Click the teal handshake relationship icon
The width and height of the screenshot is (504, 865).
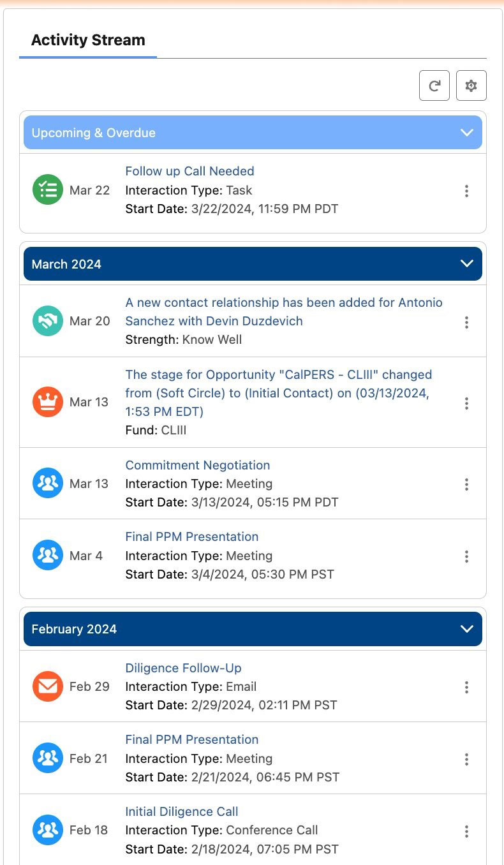[x=48, y=321]
